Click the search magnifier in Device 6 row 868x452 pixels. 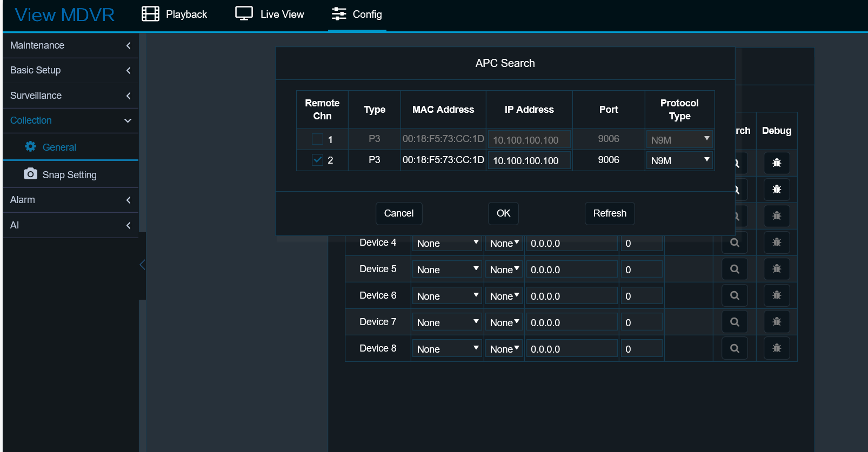(735, 295)
